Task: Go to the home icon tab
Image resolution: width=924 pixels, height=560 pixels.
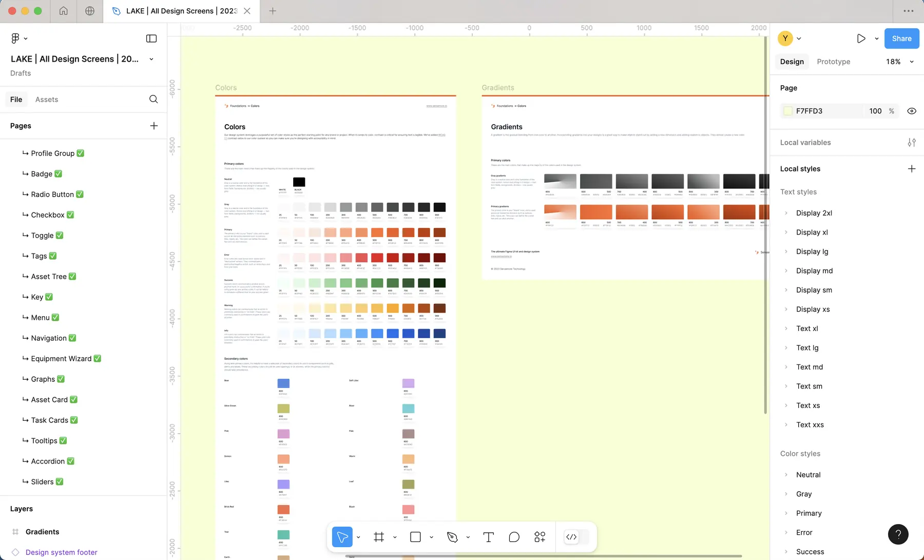Action: coord(64,11)
